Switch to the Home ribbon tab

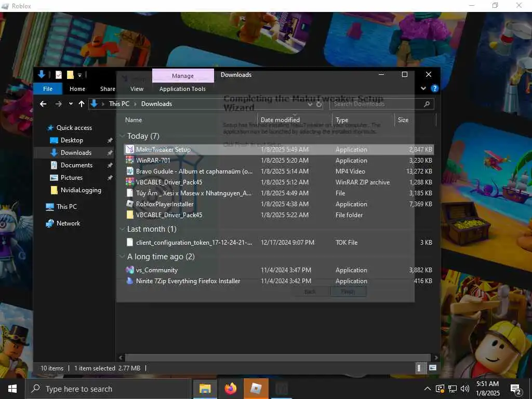(x=77, y=88)
